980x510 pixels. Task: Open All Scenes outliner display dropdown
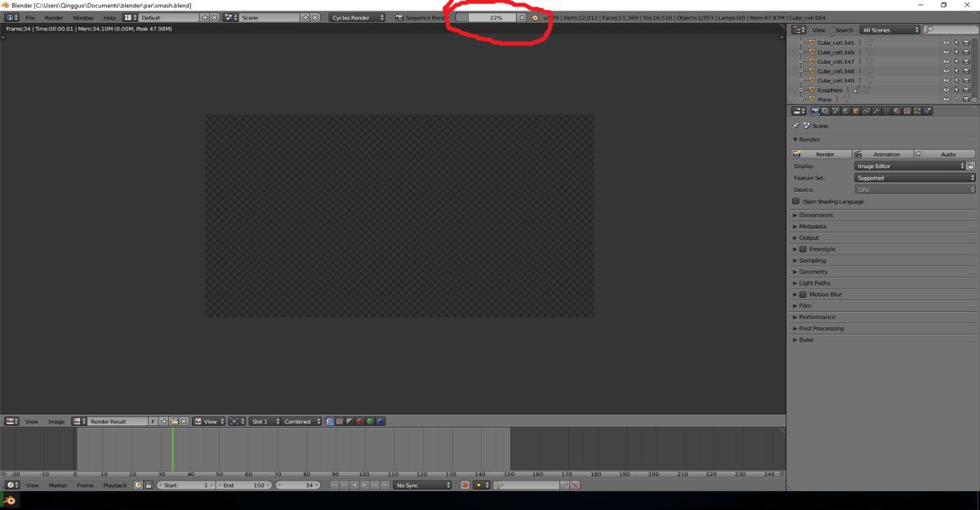pyautogui.click(x=890, y=30)
